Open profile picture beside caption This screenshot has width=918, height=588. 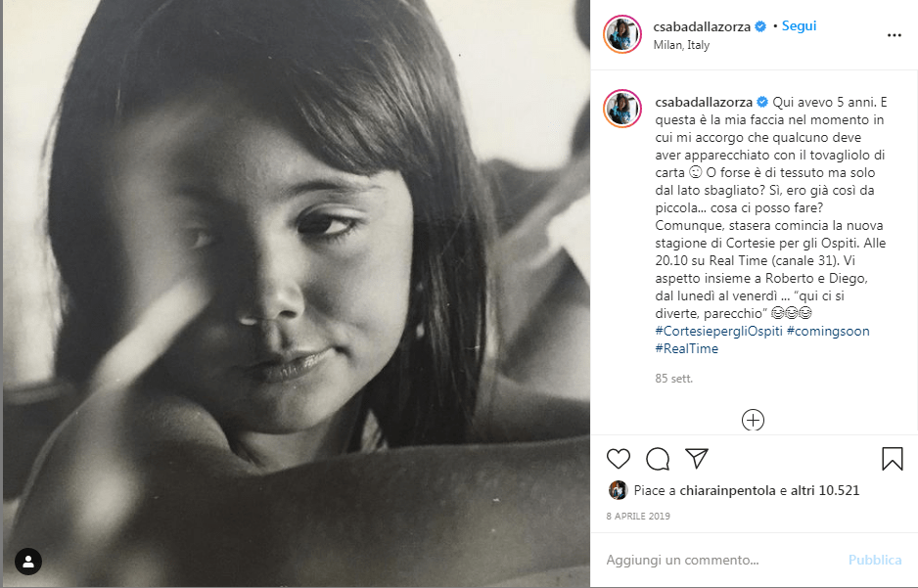click(622, 109)
